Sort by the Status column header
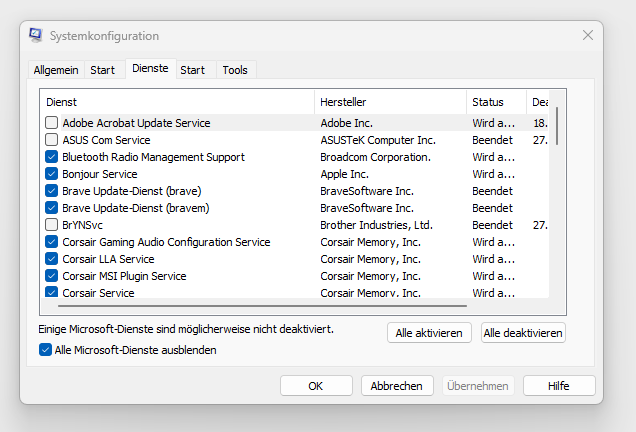 pyautogui.click(x=496, y=102)
